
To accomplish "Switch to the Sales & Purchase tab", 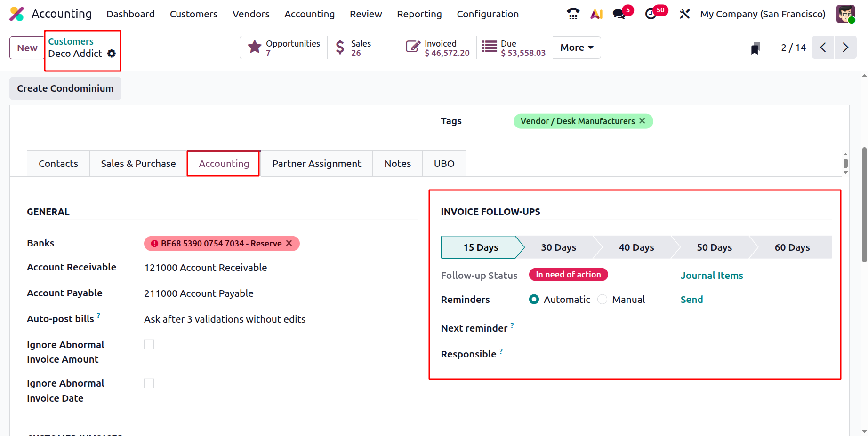I will tap(138, 164).
